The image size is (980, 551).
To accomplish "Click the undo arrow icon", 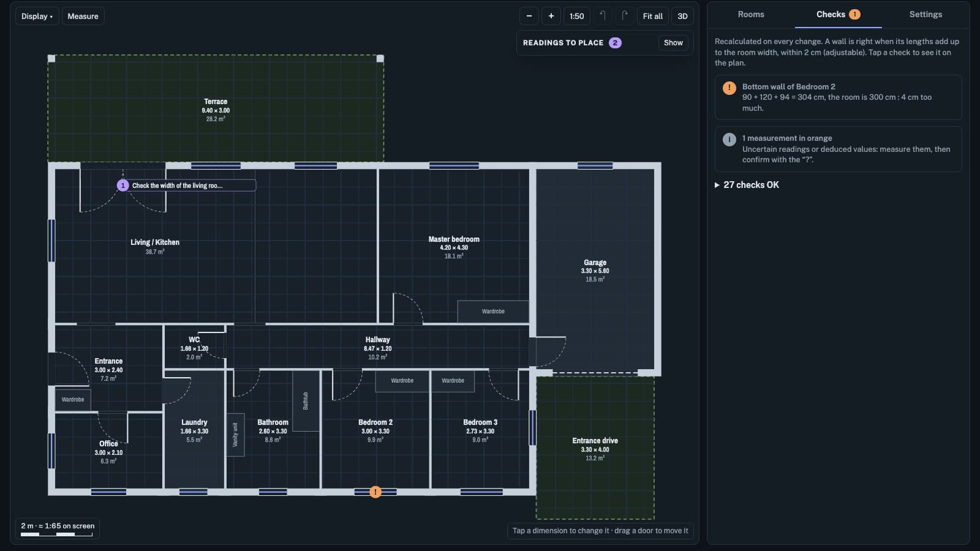I will [x=603, y=16].
